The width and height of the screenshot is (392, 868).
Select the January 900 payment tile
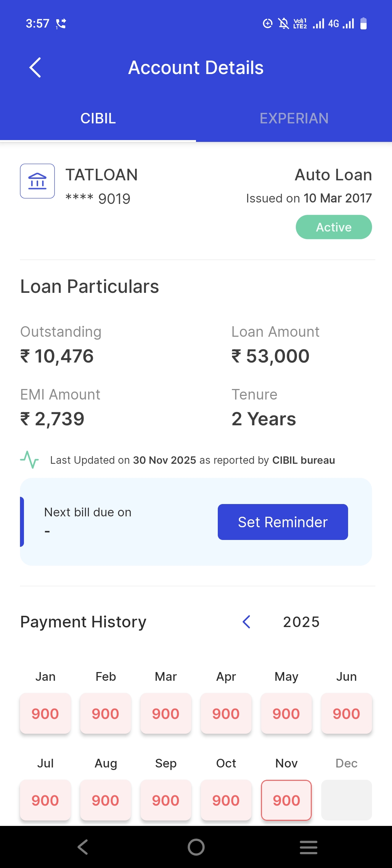point(45,713)
